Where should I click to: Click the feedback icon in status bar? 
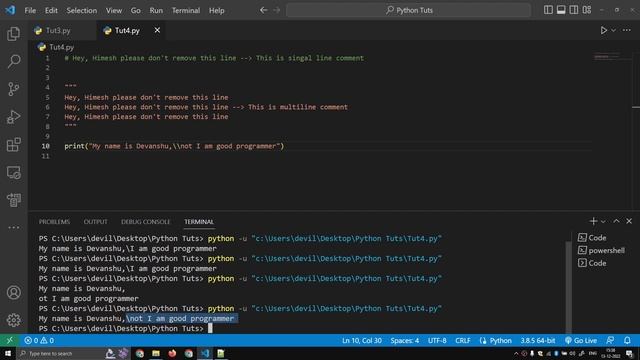point(610,340)
